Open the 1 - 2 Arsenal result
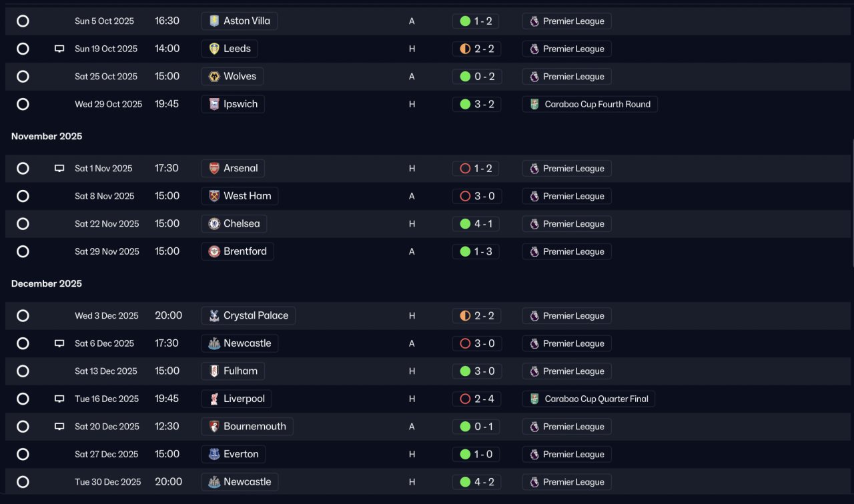Screen dimensions: 854x504 (x=476, y=169)
